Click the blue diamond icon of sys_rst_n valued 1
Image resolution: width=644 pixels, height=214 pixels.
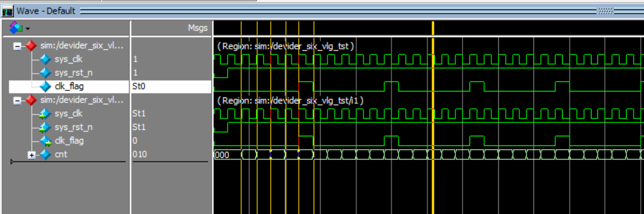[45, 73]
